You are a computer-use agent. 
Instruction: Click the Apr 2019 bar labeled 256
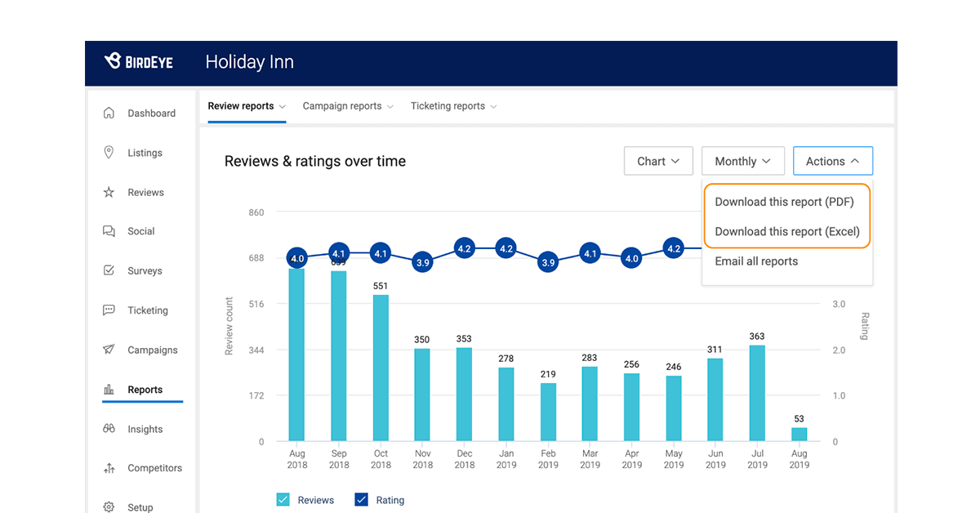[631, 408]
